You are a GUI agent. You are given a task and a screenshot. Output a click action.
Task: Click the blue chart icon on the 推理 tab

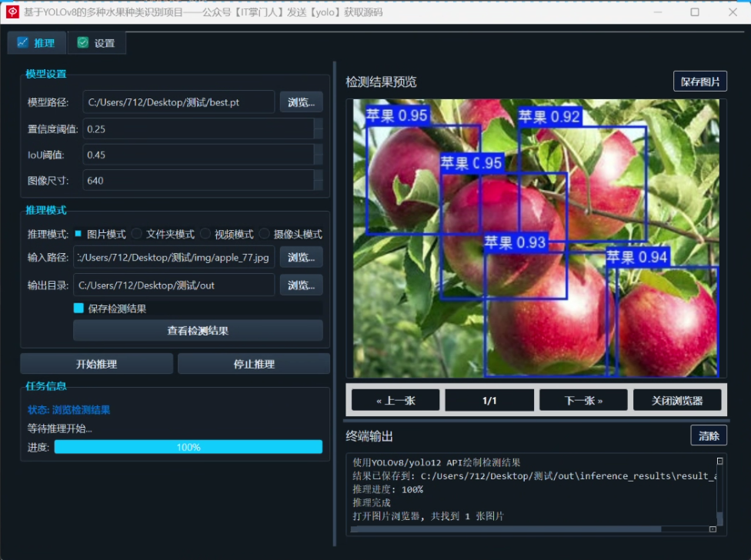click(x=25, y=42)
